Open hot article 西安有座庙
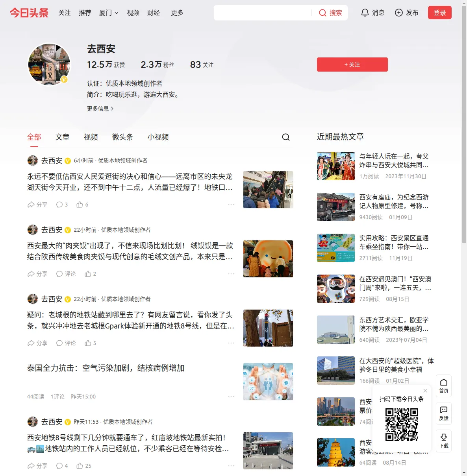The width and height of the screenshot is (467, 476). coord(394,201)
